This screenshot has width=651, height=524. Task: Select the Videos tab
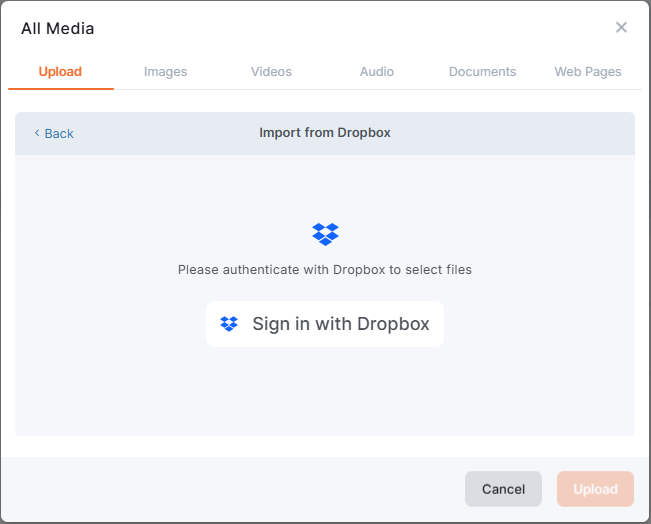[271, 72]
